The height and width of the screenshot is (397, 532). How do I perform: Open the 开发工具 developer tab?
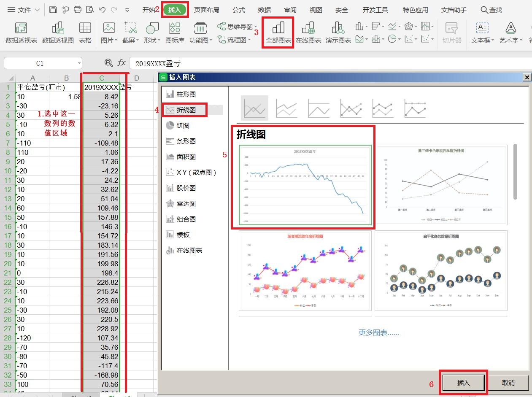click(x=375, y=10)
